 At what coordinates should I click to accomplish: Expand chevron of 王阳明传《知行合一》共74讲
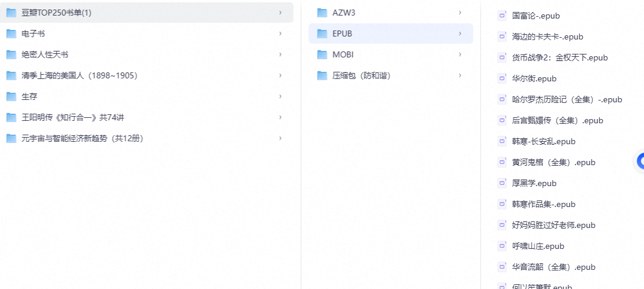pyautogui.click(x=280, y=117)
